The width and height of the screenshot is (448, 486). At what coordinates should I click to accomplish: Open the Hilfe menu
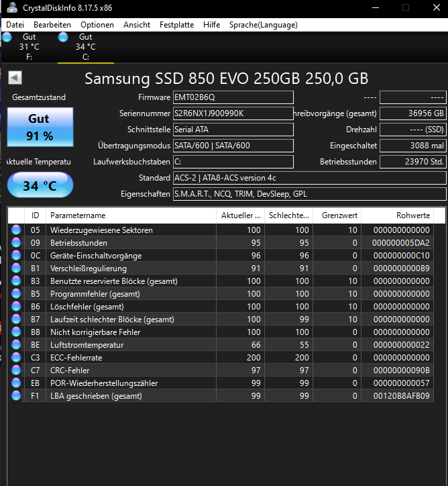pyautogui.click(x=212, y=25)
